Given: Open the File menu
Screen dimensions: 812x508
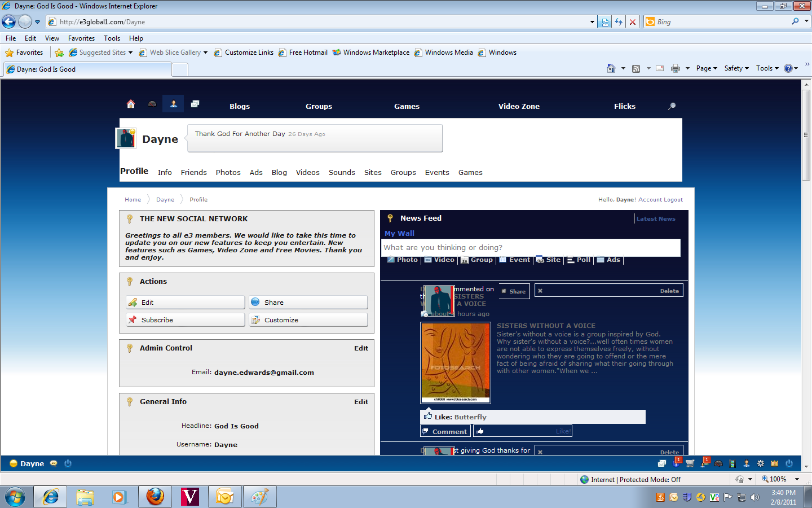Looking at the screenshot, I should click(x=11, y=38).
